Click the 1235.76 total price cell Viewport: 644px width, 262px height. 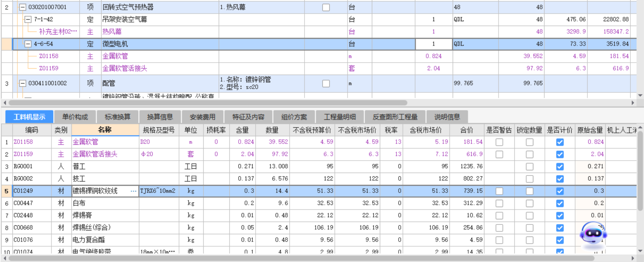pos(467,167)
